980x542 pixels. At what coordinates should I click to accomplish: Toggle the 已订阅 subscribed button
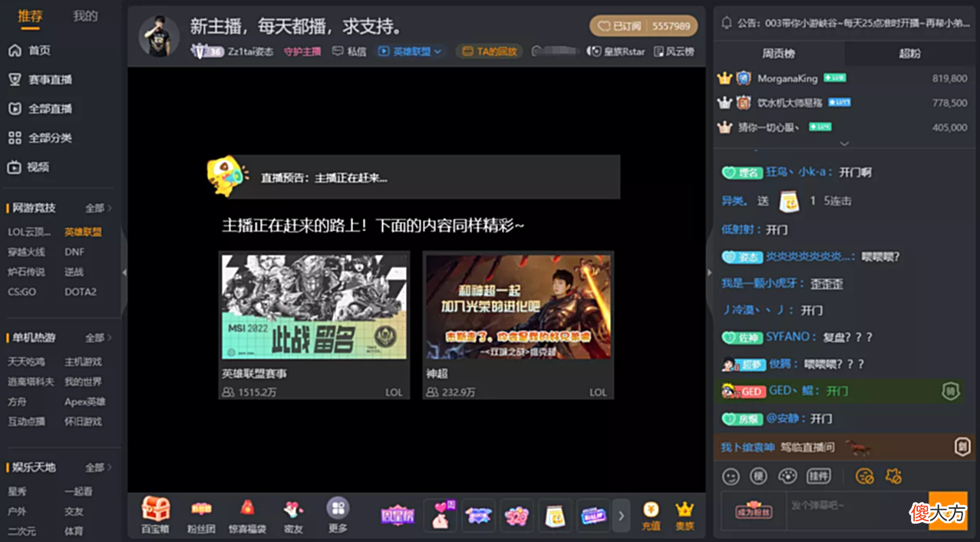click(x=643, y=25)
